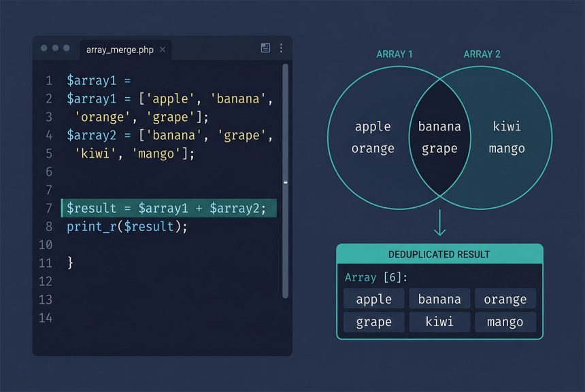Click banana in the Venn intersection
The height and width of the screenshot is (392, 585).
(x=439, y=126)
